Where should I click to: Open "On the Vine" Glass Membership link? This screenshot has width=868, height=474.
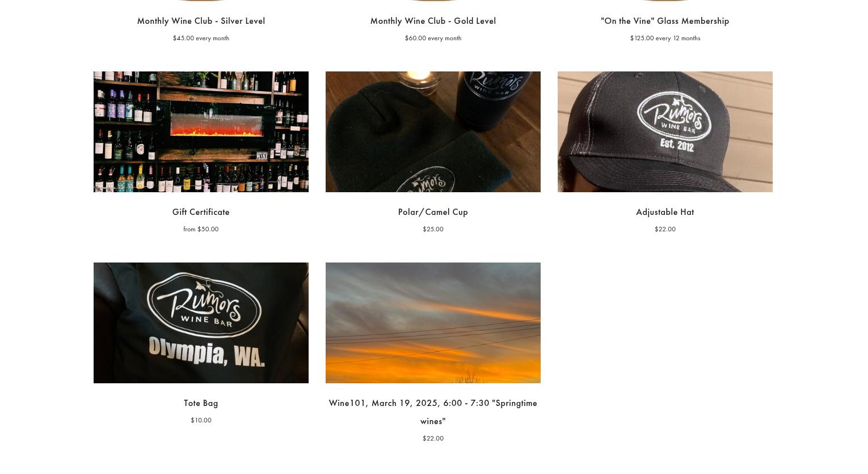click(665, 21)
